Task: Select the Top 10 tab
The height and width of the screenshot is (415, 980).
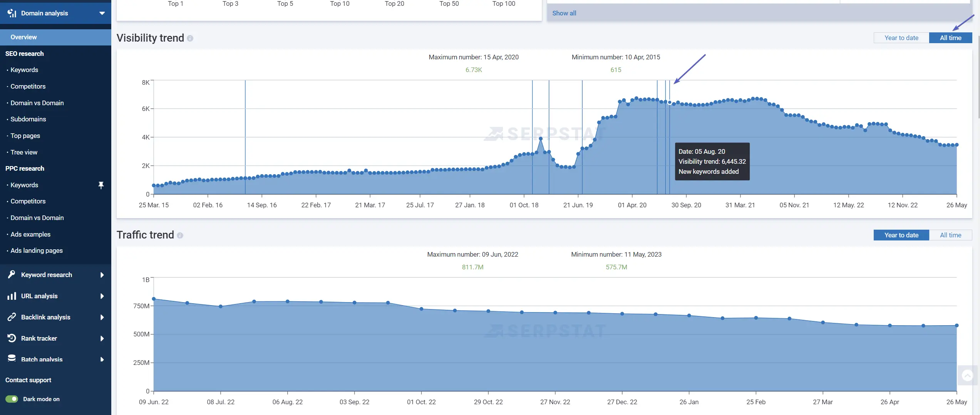Action: [x=340, y=4]
